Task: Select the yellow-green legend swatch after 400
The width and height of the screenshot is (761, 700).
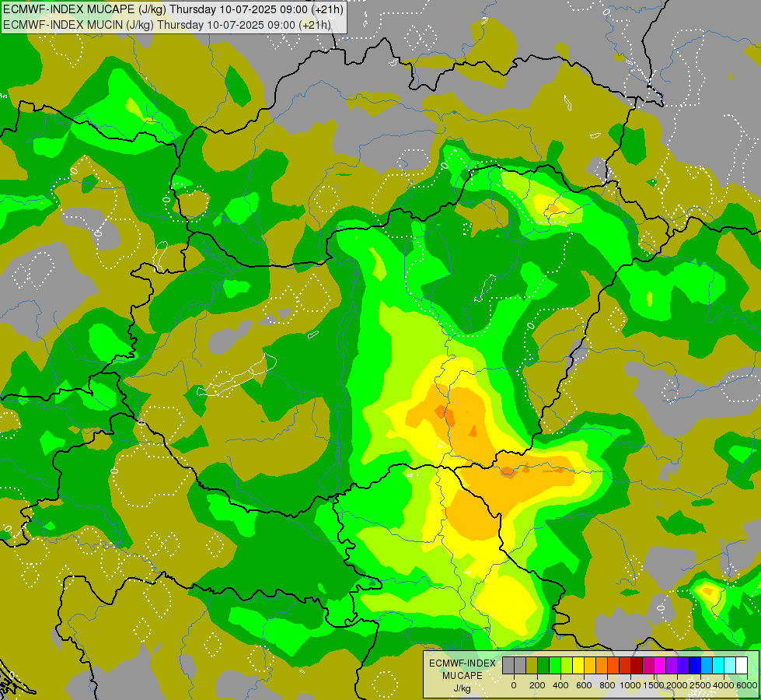Action: [x=567, y=665]
